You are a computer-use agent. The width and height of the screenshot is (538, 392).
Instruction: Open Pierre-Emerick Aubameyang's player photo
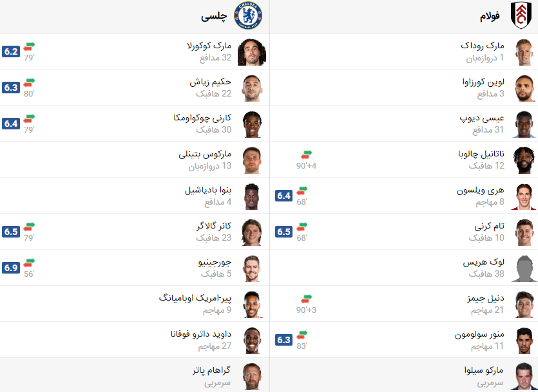click(250, 304)
